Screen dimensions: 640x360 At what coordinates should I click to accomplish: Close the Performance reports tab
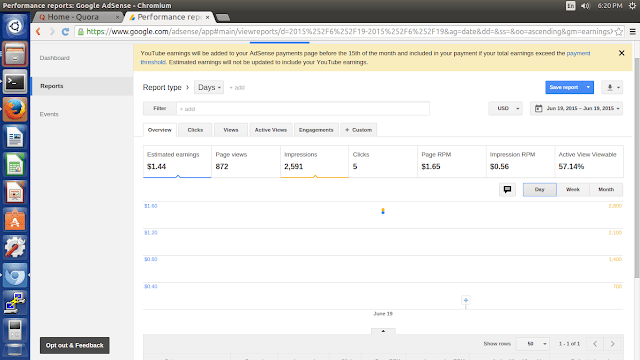point(207,17)
